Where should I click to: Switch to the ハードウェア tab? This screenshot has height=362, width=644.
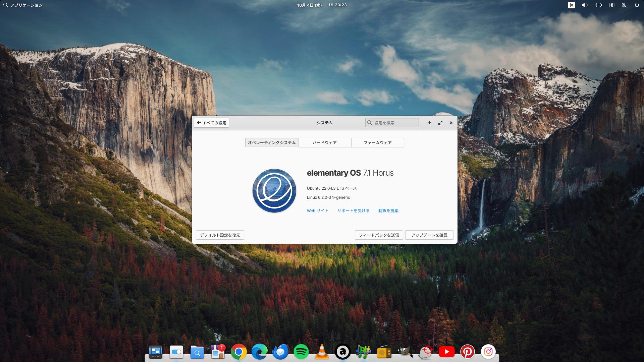[x=325, y=142]
